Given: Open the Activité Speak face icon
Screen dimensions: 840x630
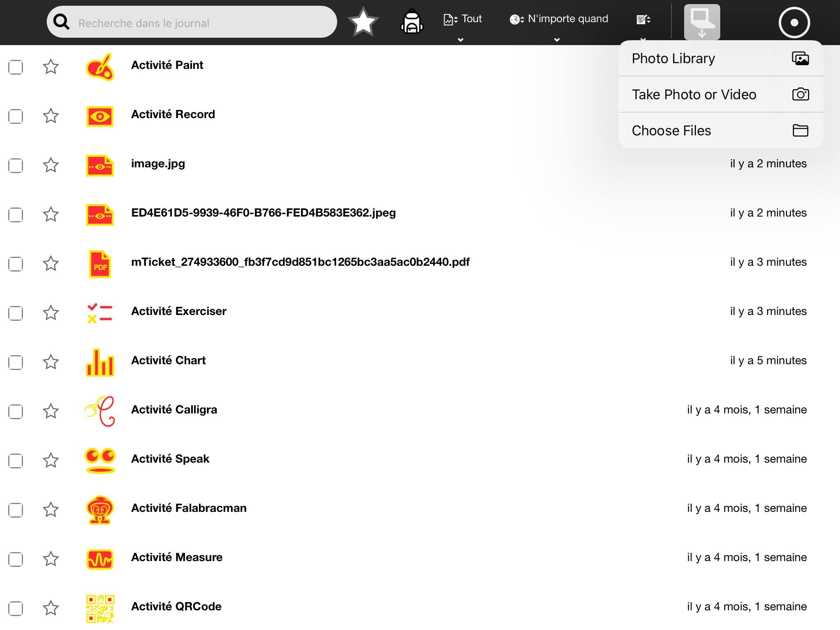Looking at the screenshot, I should pyautogui.click(x=100, y=461).
